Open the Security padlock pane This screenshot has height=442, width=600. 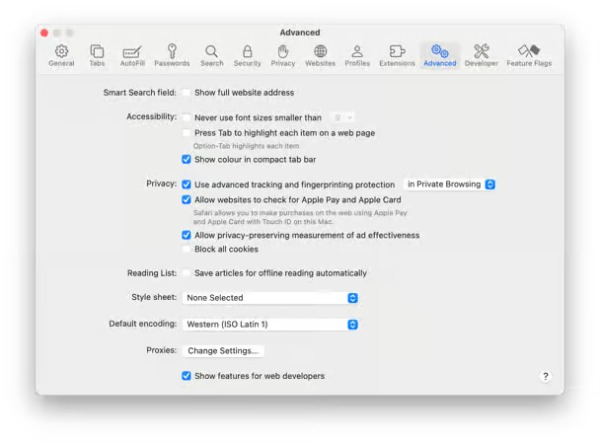click(247, 56)
